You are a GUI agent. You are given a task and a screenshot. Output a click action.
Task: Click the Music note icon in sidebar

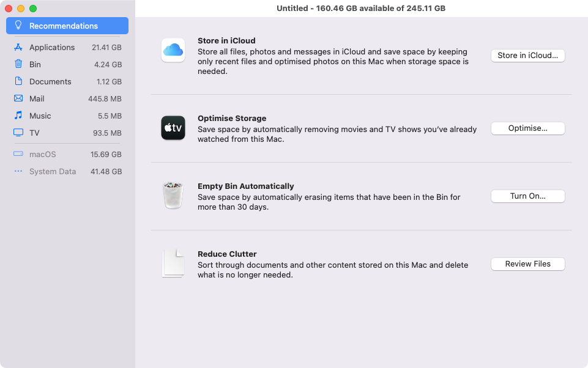(18, 115)
